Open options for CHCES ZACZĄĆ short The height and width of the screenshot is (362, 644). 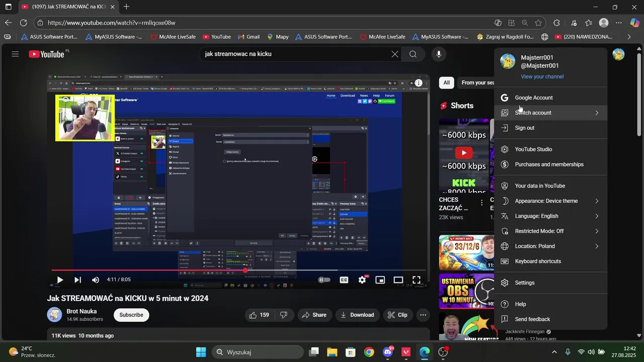481,203
